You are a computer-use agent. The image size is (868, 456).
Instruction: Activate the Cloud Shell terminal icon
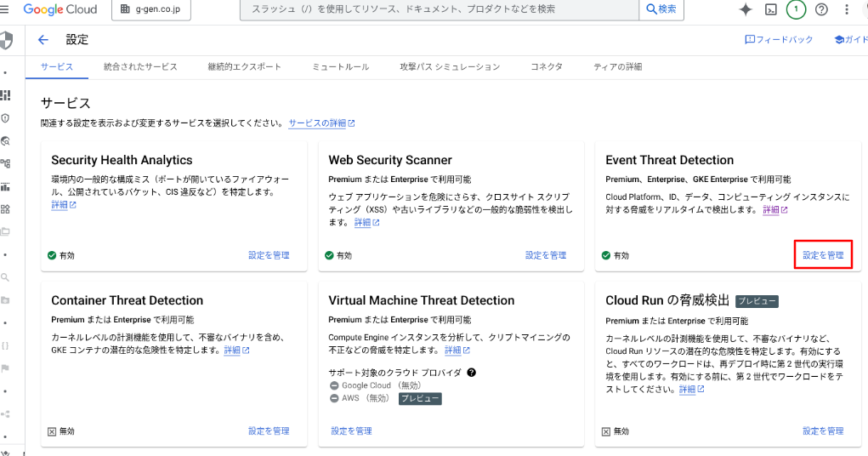tap(770, 9)
